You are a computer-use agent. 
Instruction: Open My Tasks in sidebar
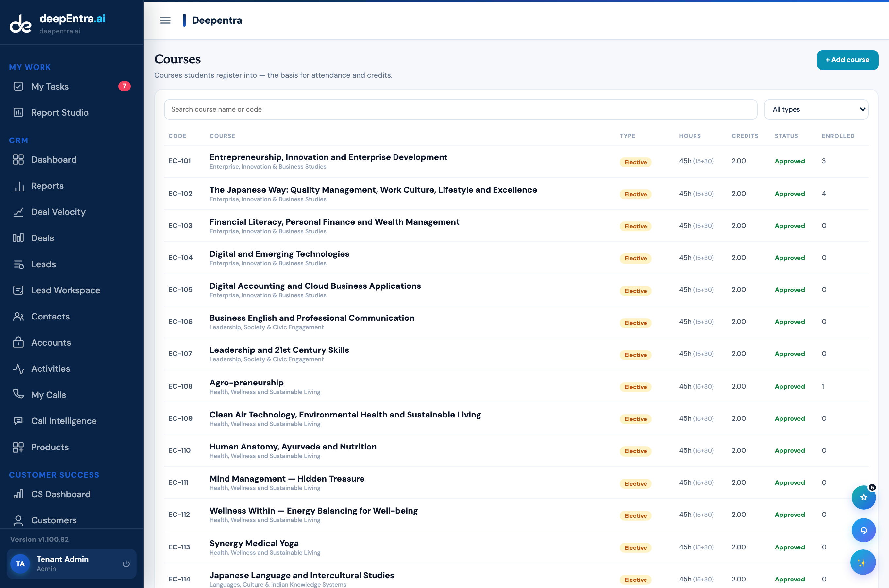pos(71,86)
